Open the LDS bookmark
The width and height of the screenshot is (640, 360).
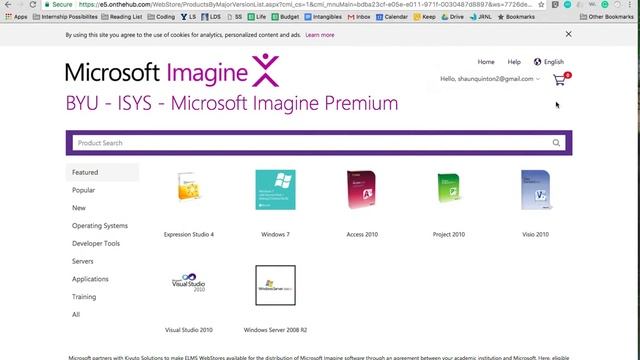tap(211, 17)
